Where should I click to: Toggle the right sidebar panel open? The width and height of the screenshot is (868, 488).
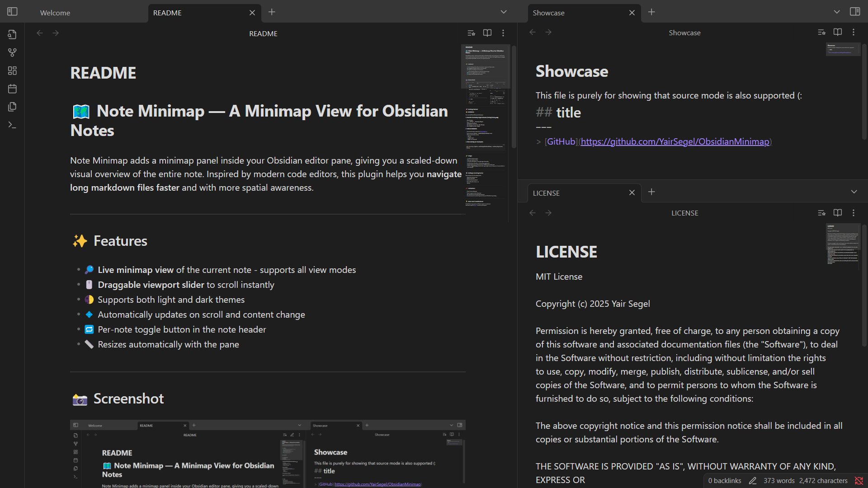pos(856,11)
